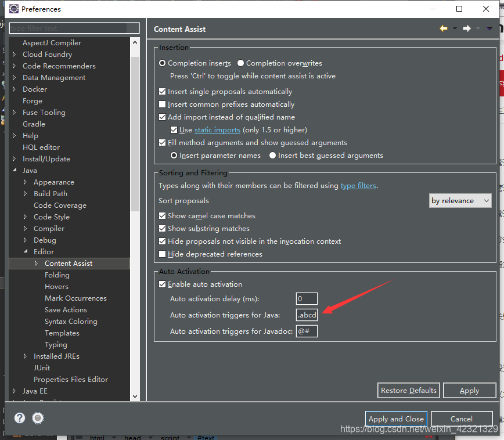Expand Fuse Tooling tree node
Screen dimensions: 504x440
click(x=14, y=112)
